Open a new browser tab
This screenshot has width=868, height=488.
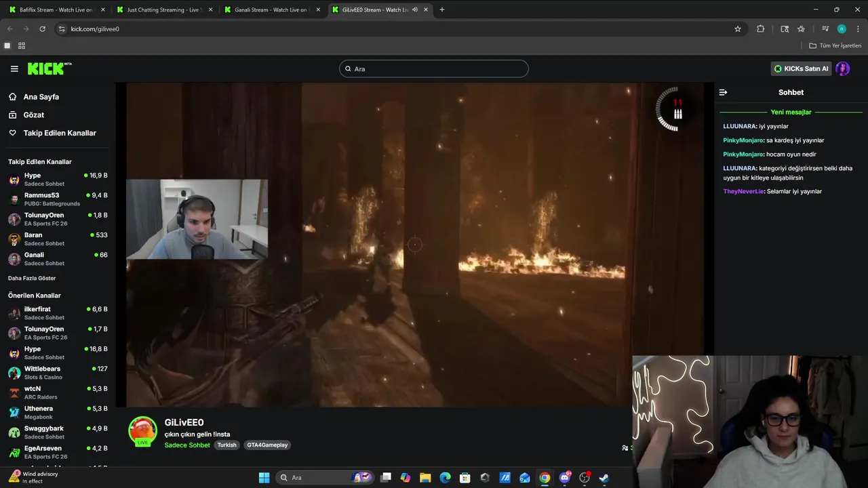442,9
